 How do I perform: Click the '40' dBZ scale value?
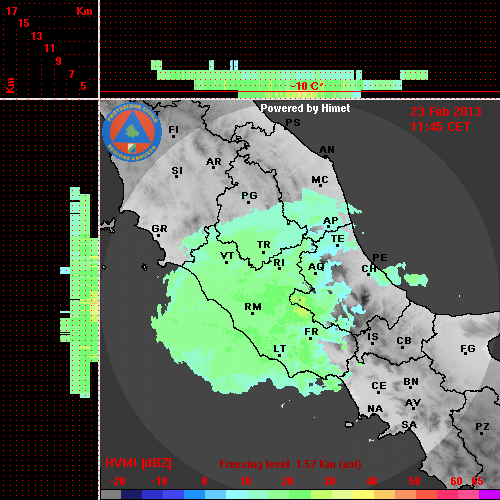(x=371, y=481)
